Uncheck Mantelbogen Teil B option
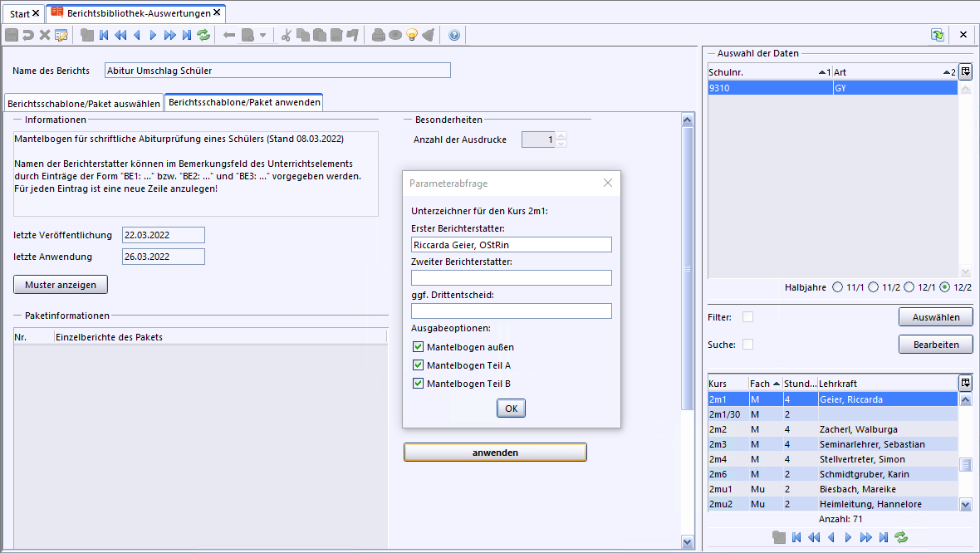Viewport: 980px width, 553px height. (418, 383)
